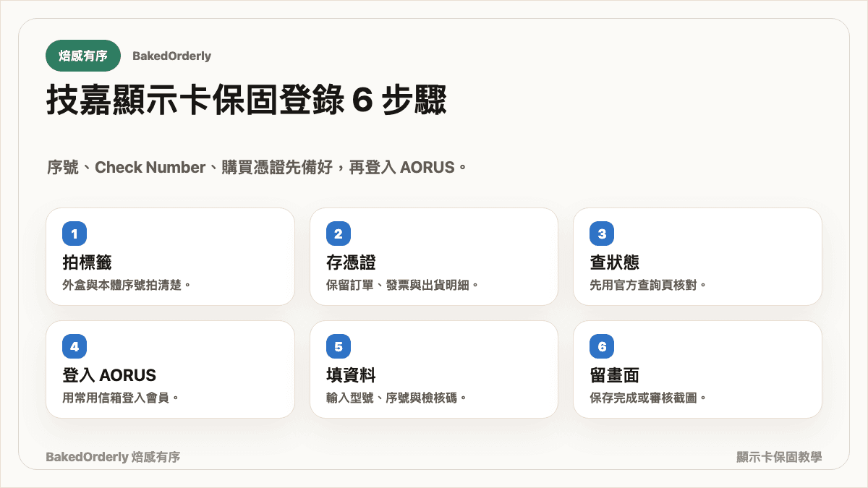
Task: Click the number 2 step badge
Action: (x=339, y=234)
